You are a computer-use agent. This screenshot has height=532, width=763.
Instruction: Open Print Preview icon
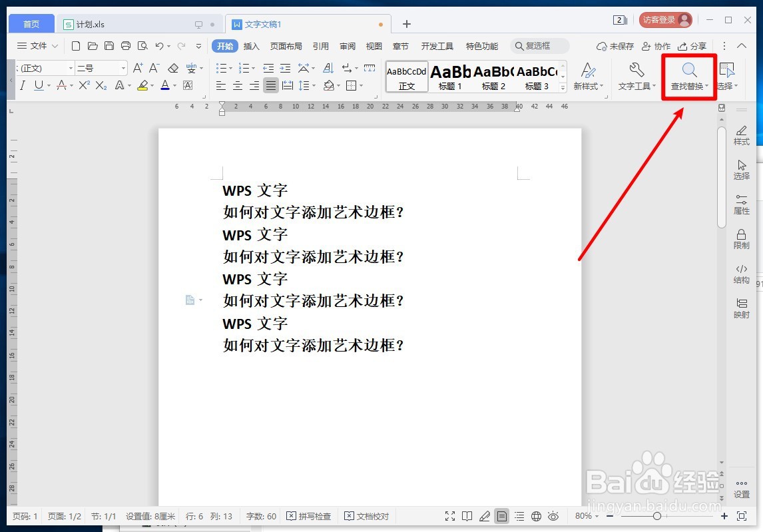coord(142,46)
